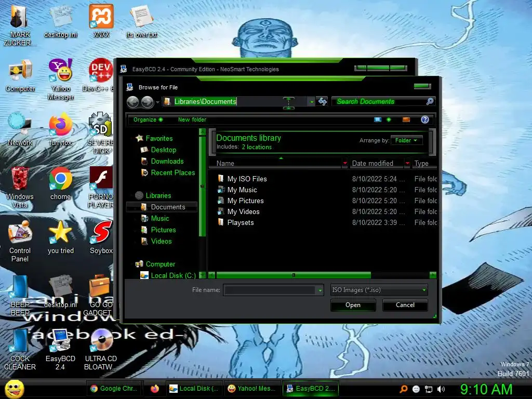Open the 'its over.txt' desktop file

141,20
